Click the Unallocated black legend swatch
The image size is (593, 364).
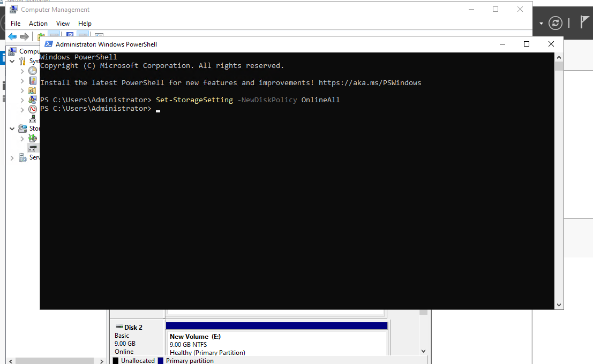click(x=116, y=361)
